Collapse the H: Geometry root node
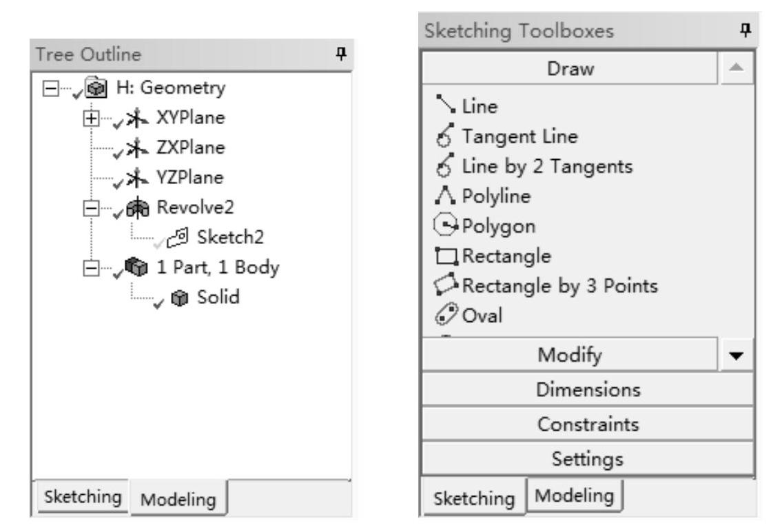The width and height of the screenshot is (782, 532). point(48,88)
